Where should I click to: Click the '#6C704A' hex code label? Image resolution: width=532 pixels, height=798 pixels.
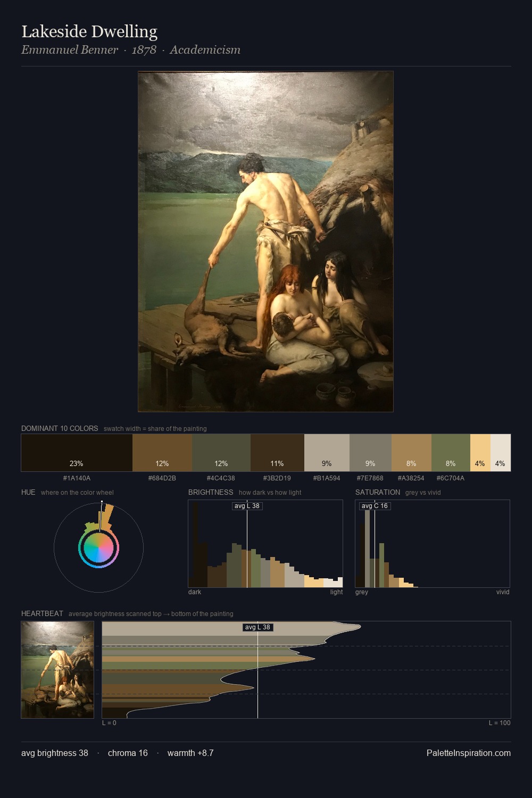coord(451,478)
